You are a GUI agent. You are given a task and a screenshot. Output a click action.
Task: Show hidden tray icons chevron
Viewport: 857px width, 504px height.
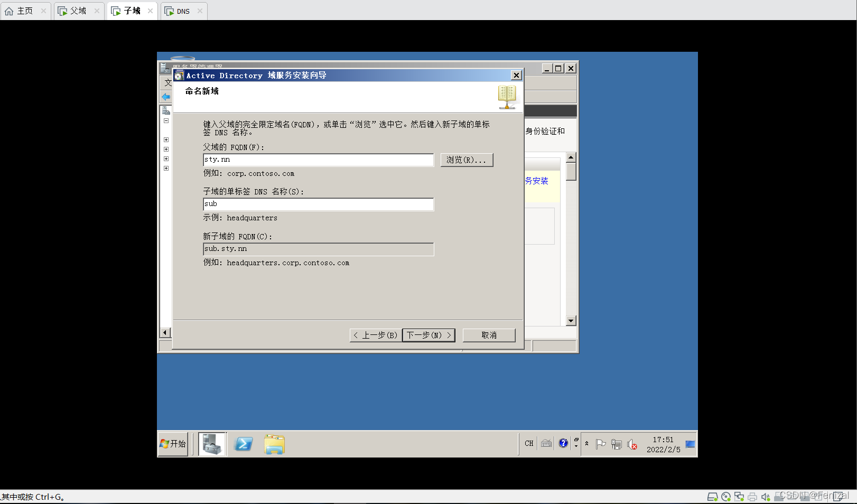tap(586, 444)
